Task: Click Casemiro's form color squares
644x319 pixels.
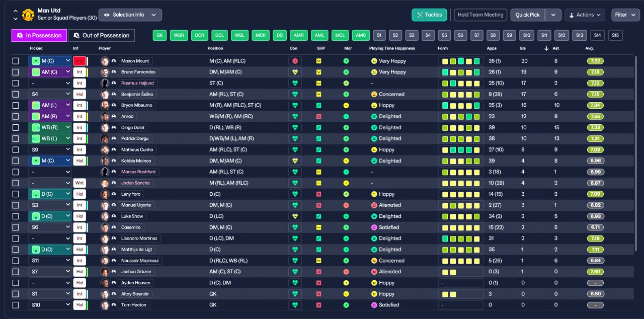Action: (462, 227)
